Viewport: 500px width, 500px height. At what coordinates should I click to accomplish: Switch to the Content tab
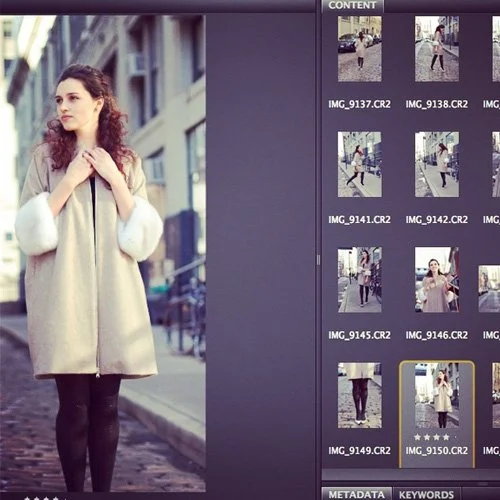pos(352,6)
